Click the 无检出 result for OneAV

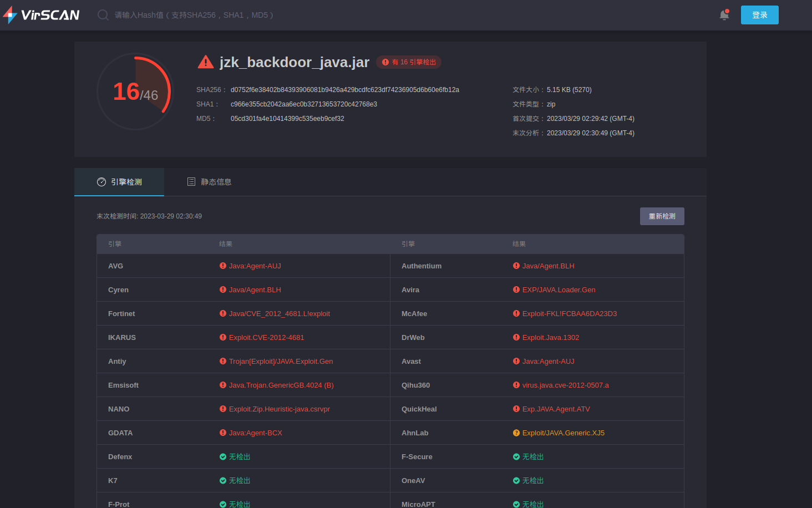533,480
